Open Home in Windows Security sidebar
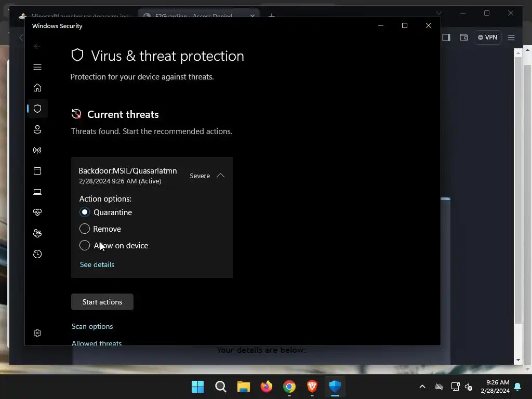This screenshot has width=532, height=399. (x=37, y=88)
